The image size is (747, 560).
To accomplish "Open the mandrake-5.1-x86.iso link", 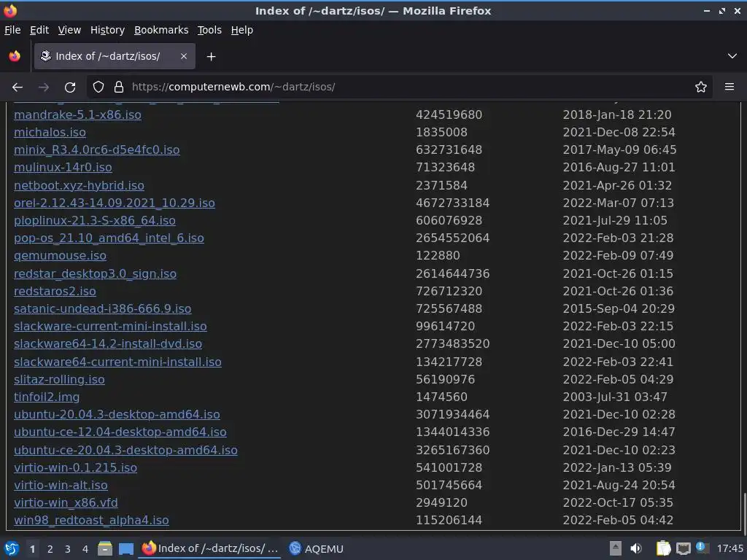I will point(77,114).
